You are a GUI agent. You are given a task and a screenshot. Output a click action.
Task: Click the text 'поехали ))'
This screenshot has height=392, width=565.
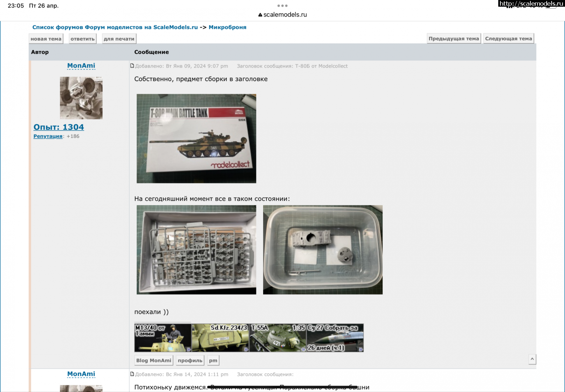pyautogui.click(x=151, y=312)
